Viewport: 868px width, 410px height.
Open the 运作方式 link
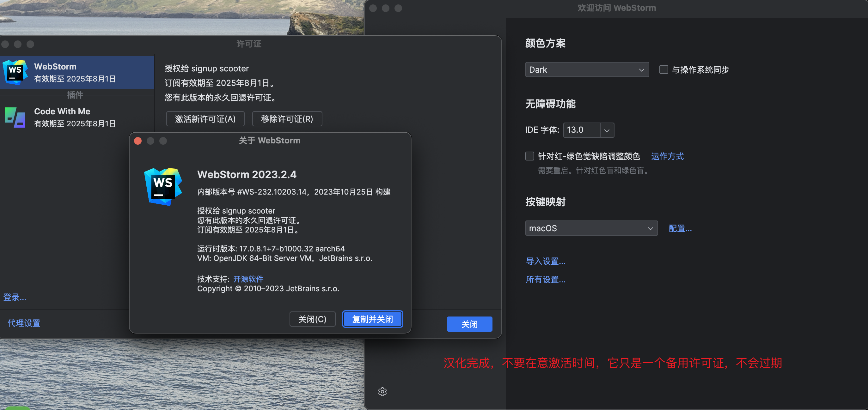point(667,156)
